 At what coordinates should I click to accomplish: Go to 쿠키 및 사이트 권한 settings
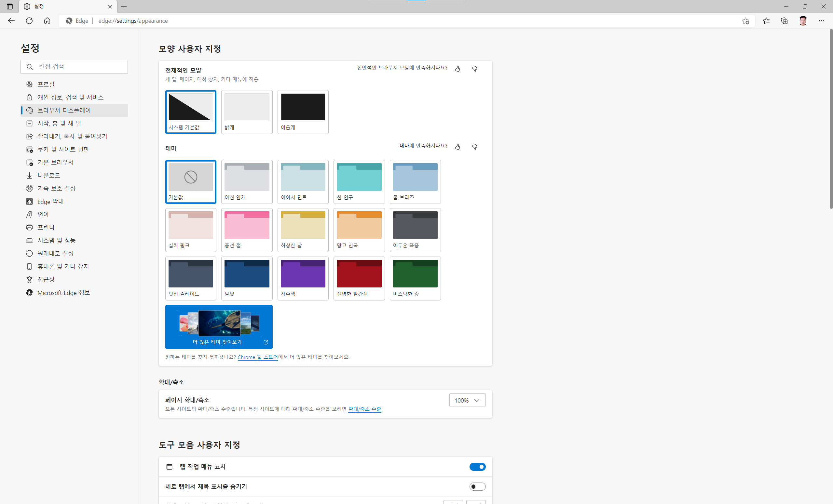(63, 149)
